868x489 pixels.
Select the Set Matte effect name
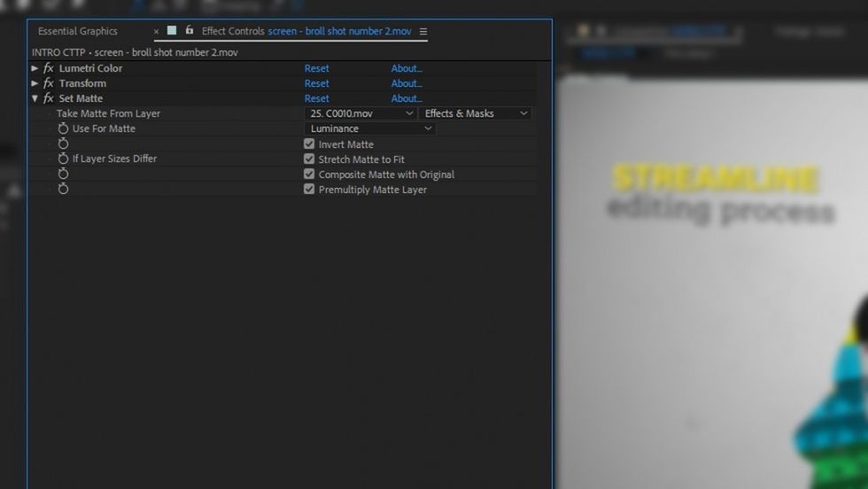[x=81, y=98]
